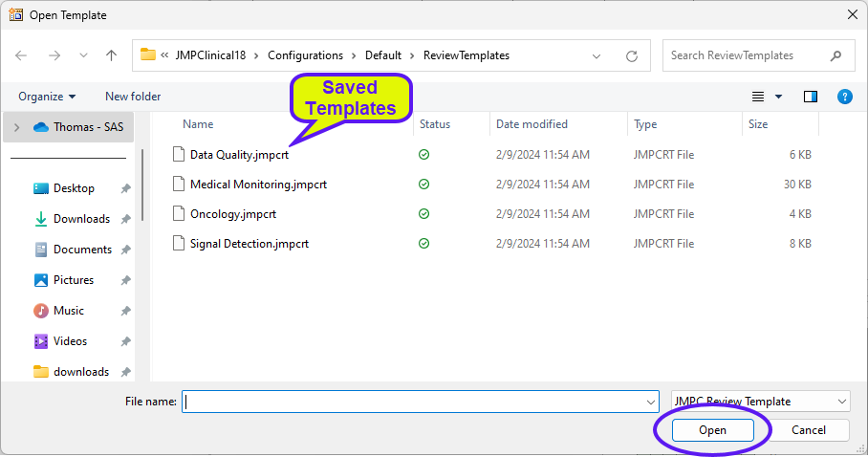This screenshot has height=457, width=868.
Task: Click sync status check for Signal Detection
Action: coord(424,243)
